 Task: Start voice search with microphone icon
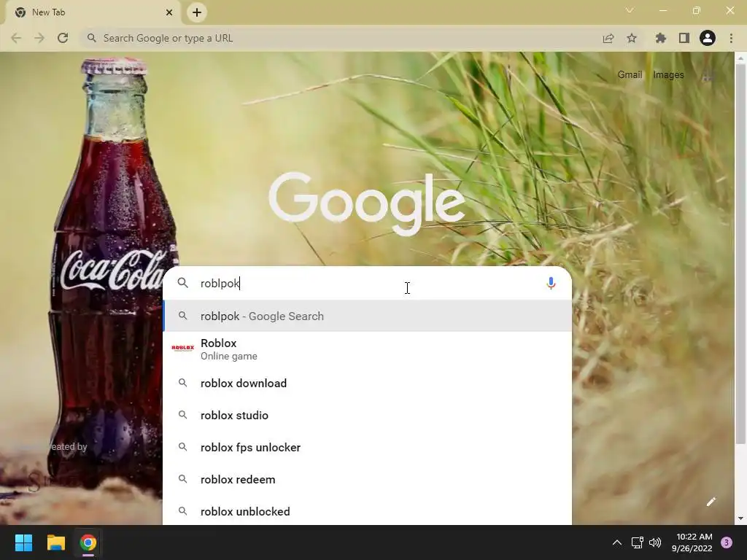click(551, 284)
